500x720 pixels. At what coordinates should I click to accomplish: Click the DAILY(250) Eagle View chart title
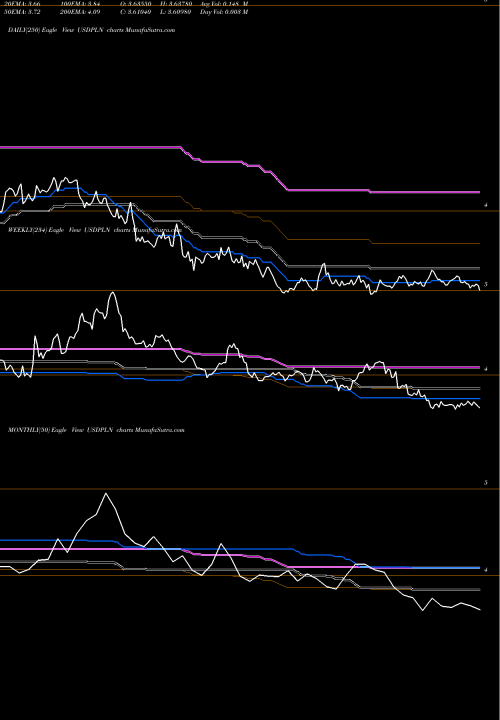click(91, 30)
